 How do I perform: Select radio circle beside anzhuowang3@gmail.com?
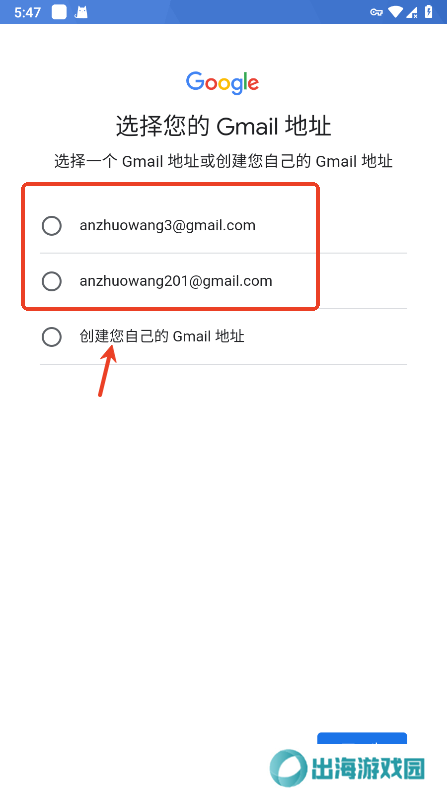coord(52,226)
